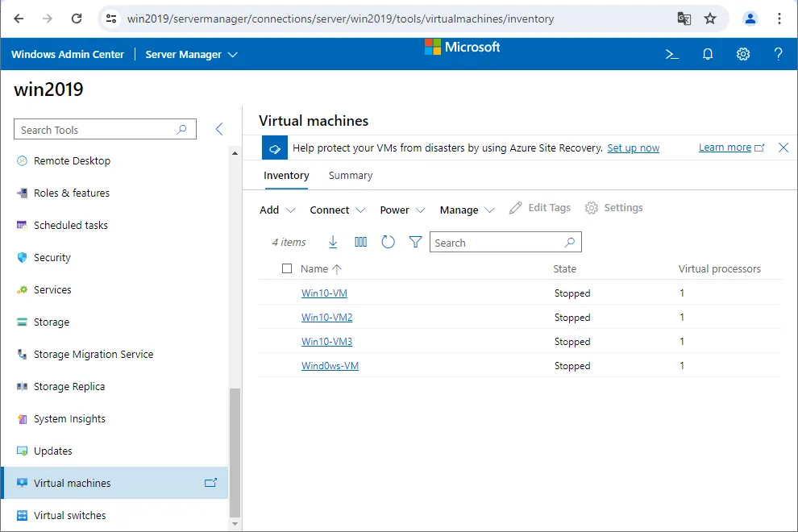Open the Updates tool
The height and width of the screenshot is (532, 798).
pyautogui.click(x=115, y=451)
